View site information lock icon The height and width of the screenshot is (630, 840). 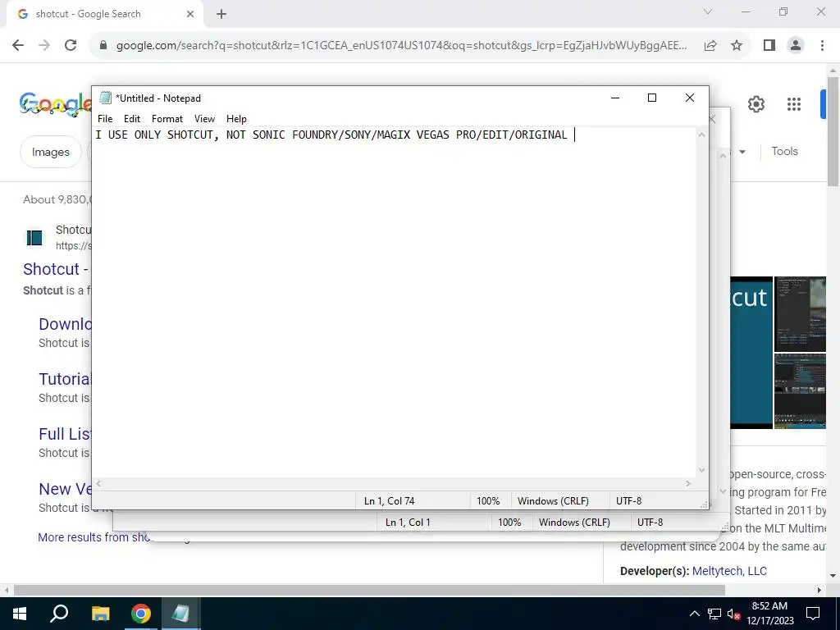point(103,46)
